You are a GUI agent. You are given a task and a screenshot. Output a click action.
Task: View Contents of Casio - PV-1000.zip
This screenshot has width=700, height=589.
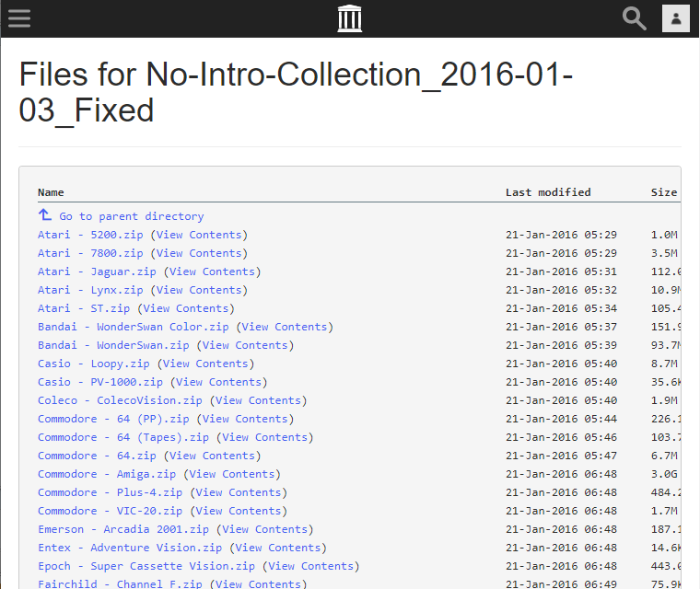coord(218,382)
